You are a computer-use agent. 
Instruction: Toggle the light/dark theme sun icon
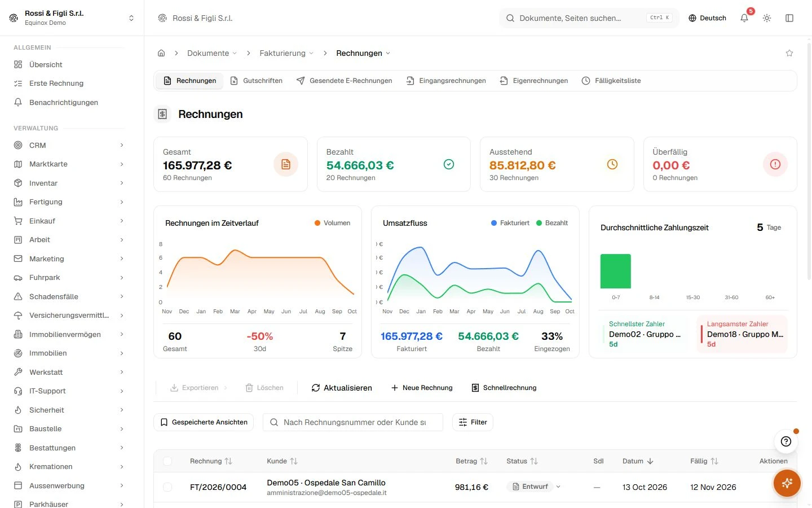[x=767, y=18]
